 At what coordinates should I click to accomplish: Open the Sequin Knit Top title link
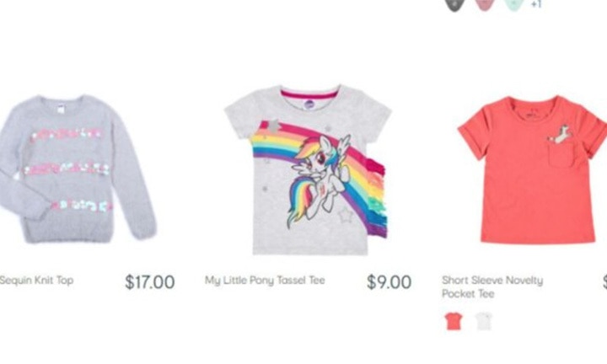(36, 280)
